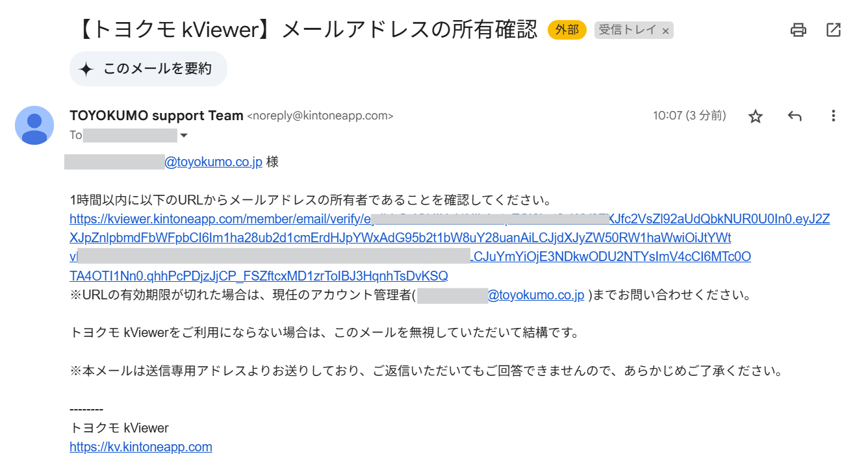Click the トヨクモ kViewer signature text
Image resolution: width=868 pixels, height=476 pixels.
click(x=119, y=428)
